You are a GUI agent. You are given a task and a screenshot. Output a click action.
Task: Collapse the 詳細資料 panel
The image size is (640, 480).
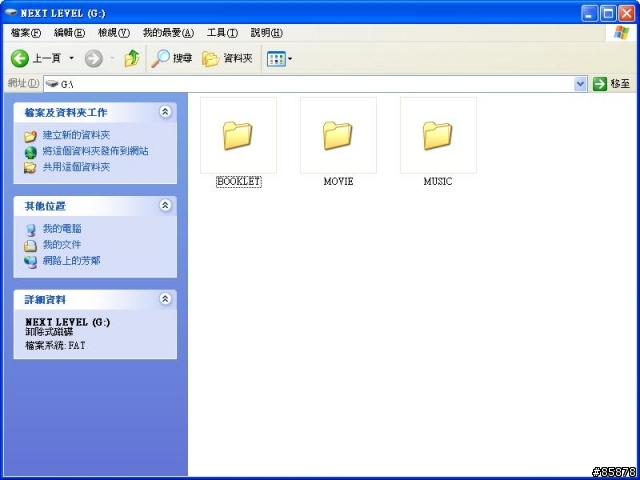(x=165, y=299)
